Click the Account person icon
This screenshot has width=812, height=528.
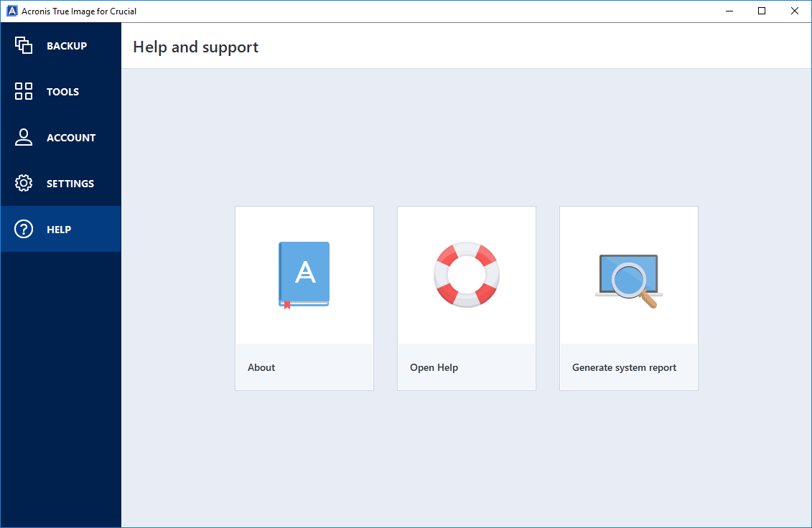[x=23, y=137]
